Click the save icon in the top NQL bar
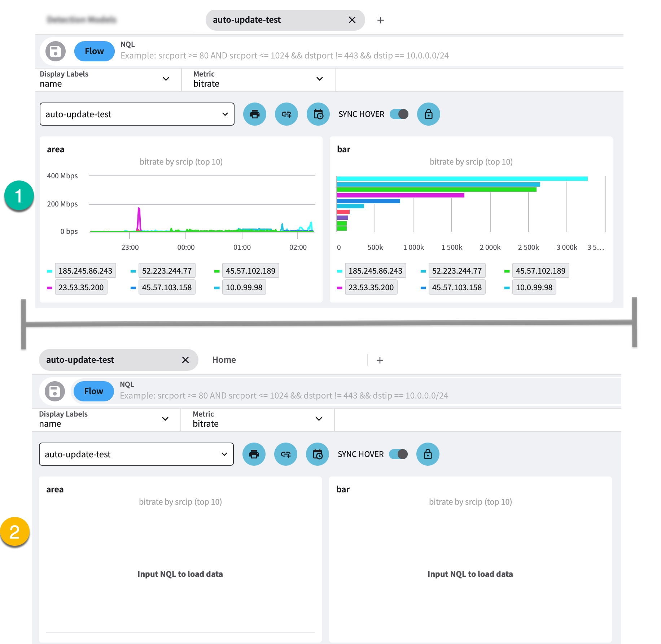Image resolution: width=661 pixels, height=644 pixels. tap(55, 51)
